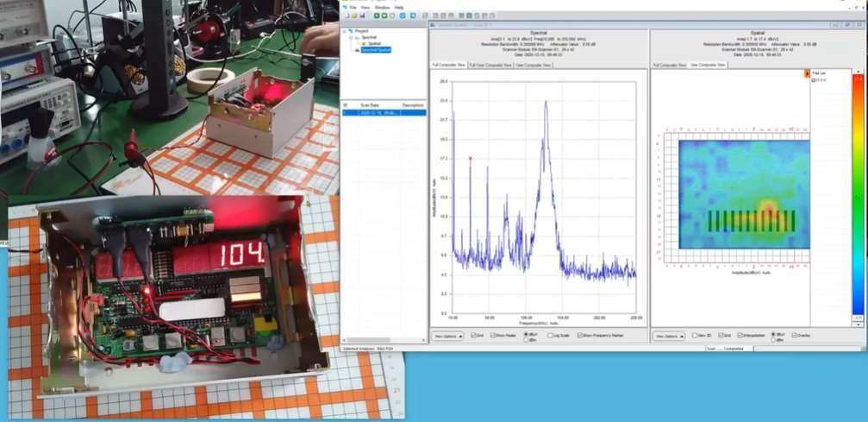Screen dimensions: 868x422
Task: Select the highlighted Spectral/Spatial tree item
Action: tap(376, 50)
